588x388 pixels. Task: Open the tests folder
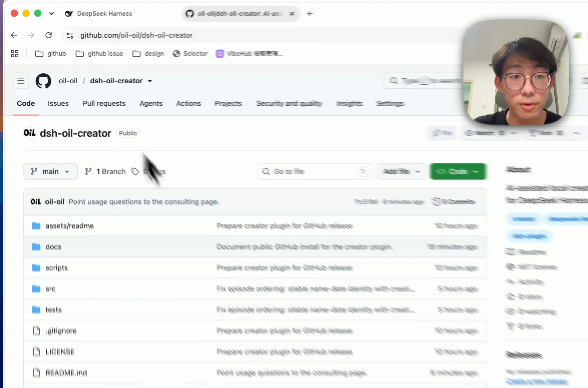click(x=53, y=310)
